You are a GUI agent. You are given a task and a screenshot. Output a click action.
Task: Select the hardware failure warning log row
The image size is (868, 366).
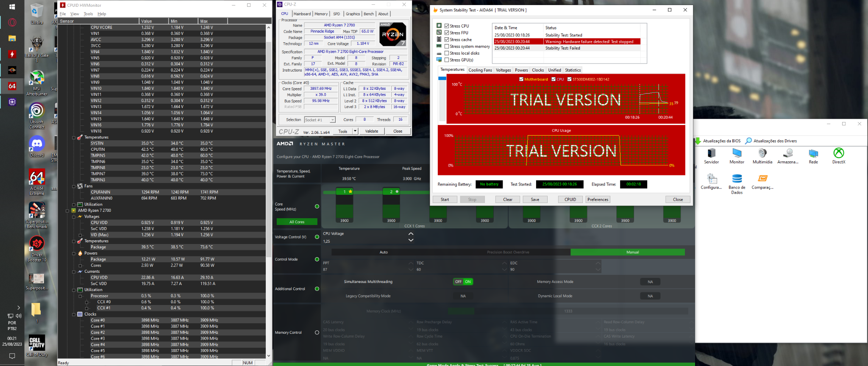(x=567, y=42)
